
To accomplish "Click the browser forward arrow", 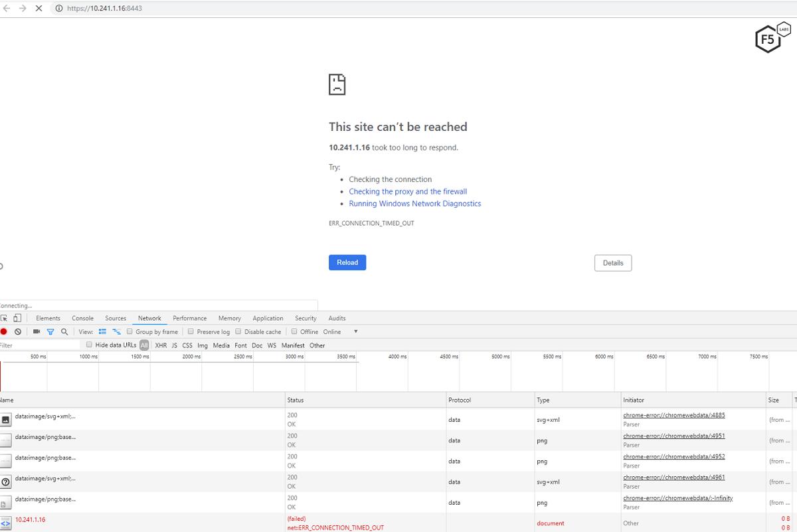I will [x=23, y=9].
